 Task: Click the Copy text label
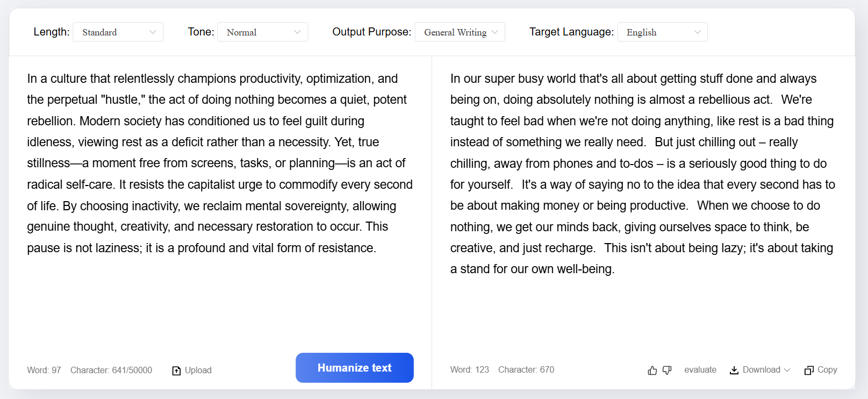click(827, 370)
